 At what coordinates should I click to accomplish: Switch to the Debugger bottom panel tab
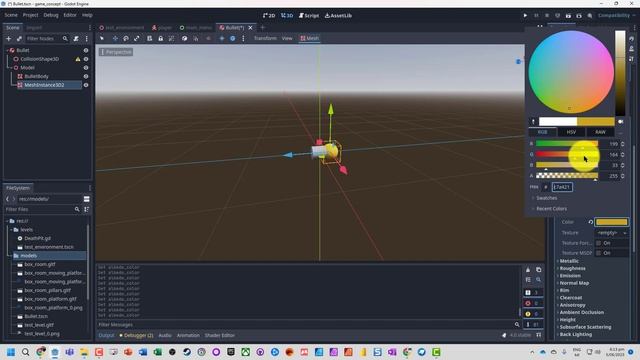coord(136,336)
